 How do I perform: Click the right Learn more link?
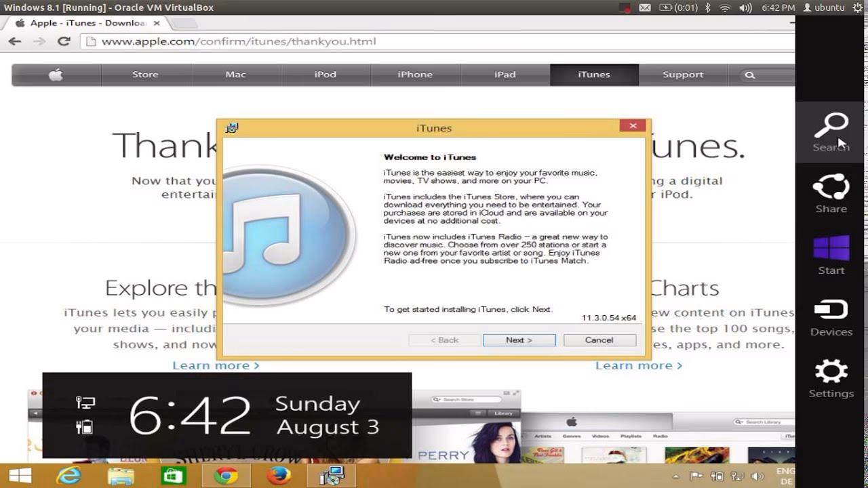pos(639,365)
